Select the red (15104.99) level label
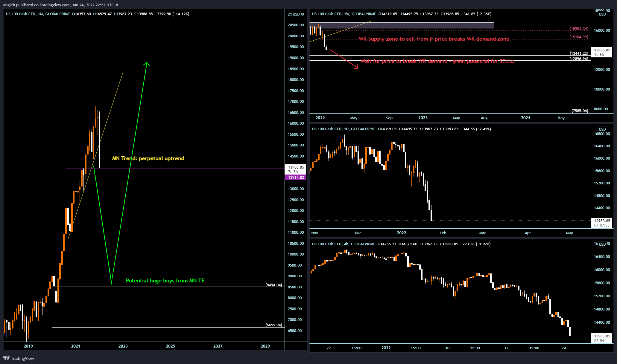This screenshot has width=617, height=364. click(x=579, y=37)
